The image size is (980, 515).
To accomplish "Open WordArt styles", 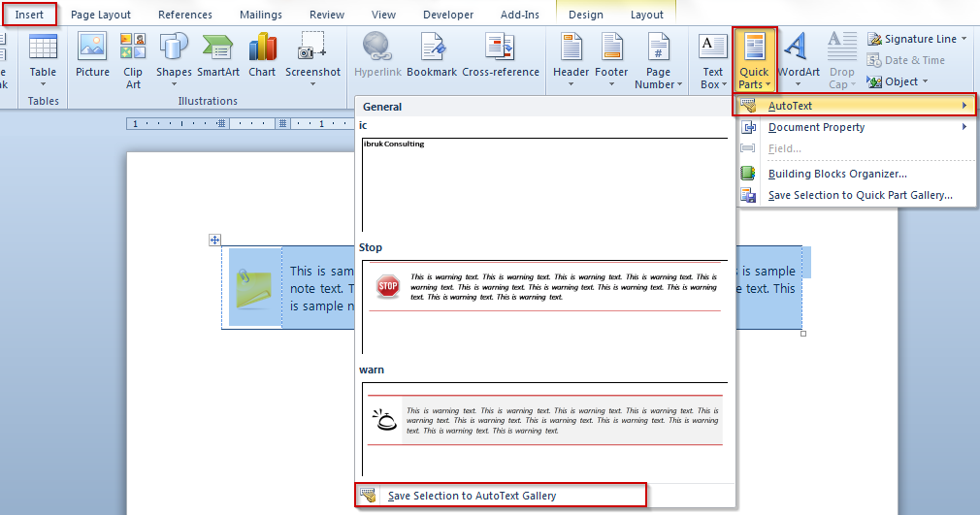I will [799, 61].
